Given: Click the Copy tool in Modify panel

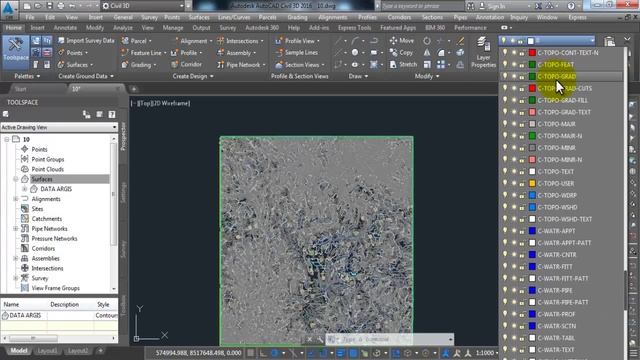Looking at the screenshot, I should pyautogui.click(x=401, y=53).
